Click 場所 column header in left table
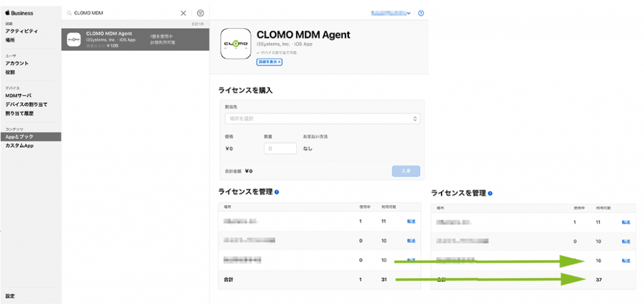 [227, 207]
